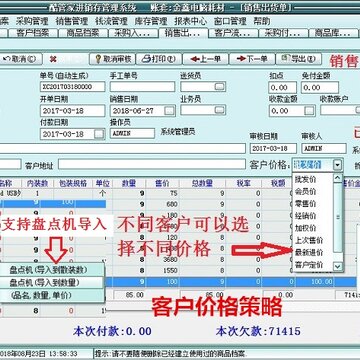The height and width of the screenshot is (360, 360).
Task: Click the 导出(E) export button
Action: (299, 59)
